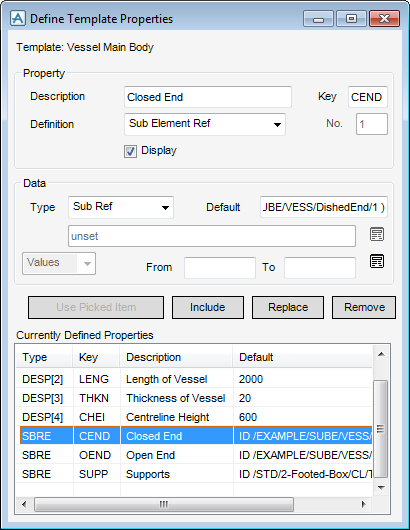Screen dimensions: 410x530
Task: Open the Type Sub Ref dropdown
Action: click(121, 207)
